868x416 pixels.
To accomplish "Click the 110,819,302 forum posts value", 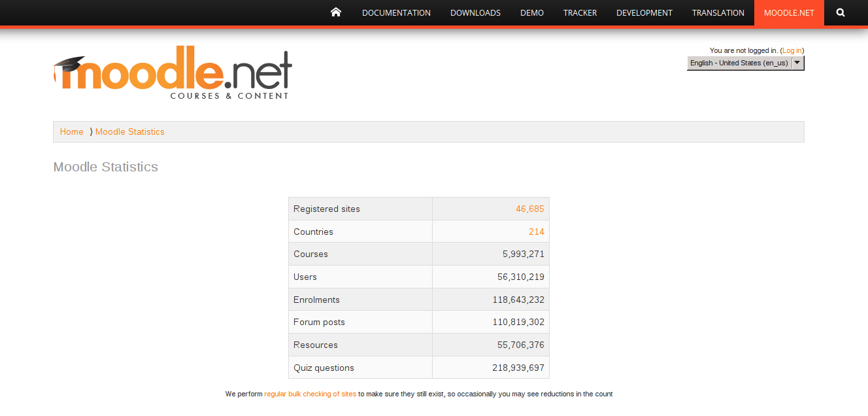I will (518, 322).
